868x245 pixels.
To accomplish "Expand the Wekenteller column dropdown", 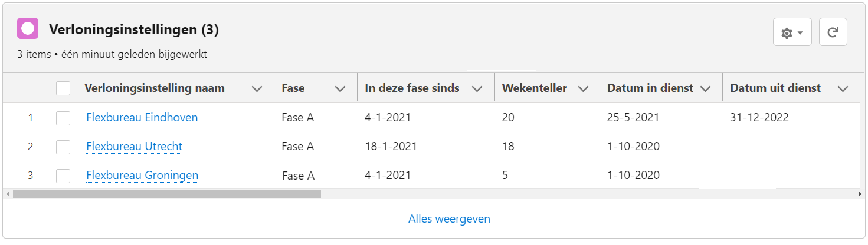I will coord(583,89).
